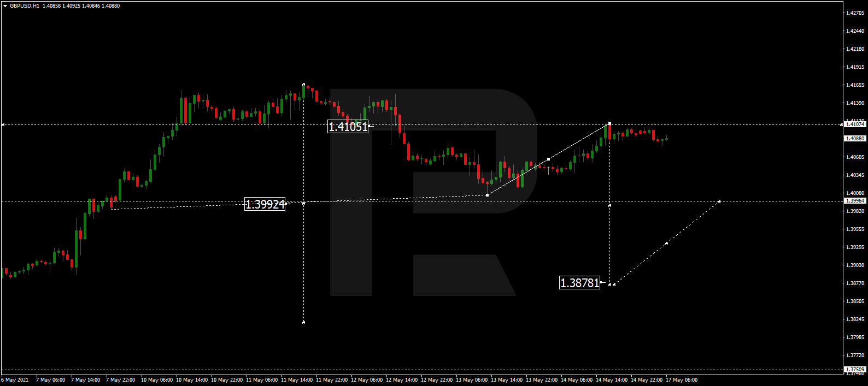Select the middle anchor point of the white trendline
Image resolution: width=868 pixels, height=386 pixels.
[x=548, y=159]
